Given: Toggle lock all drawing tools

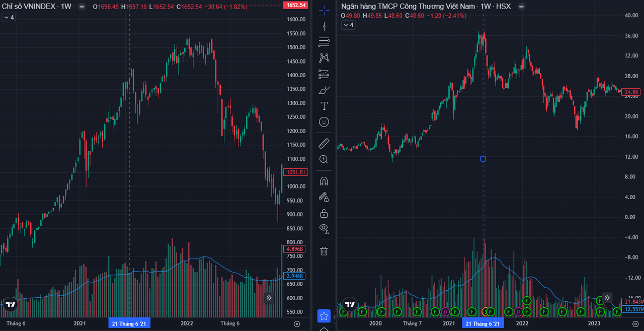Looking at the screenshot, I should coord(324,213).
